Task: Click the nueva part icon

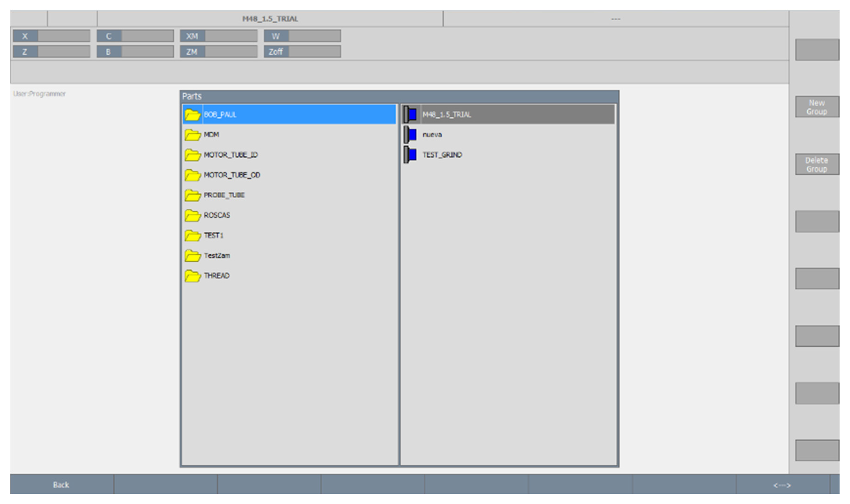Action: [411, 134]
